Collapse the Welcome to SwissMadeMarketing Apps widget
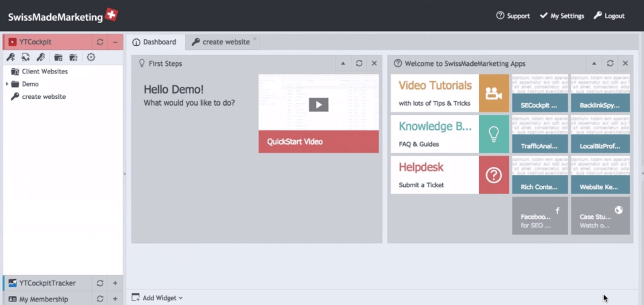Viewport: 644px width, 305px height. click(594, 63)
